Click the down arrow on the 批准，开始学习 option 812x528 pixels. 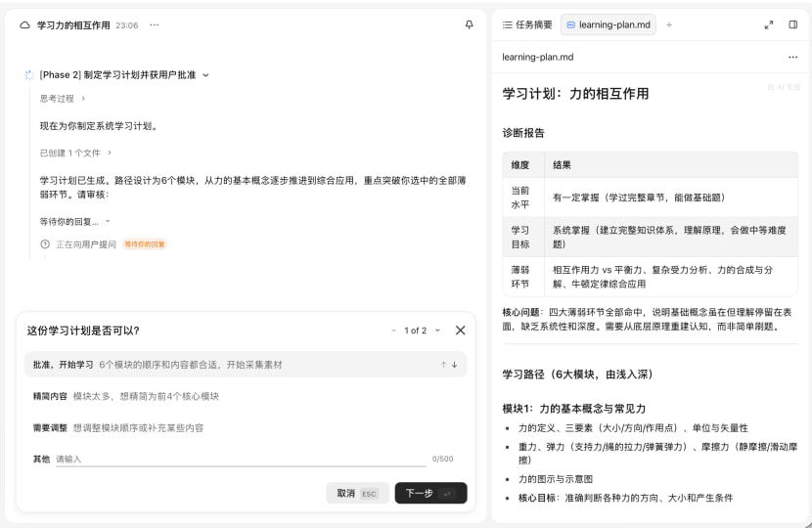[454, 365]
